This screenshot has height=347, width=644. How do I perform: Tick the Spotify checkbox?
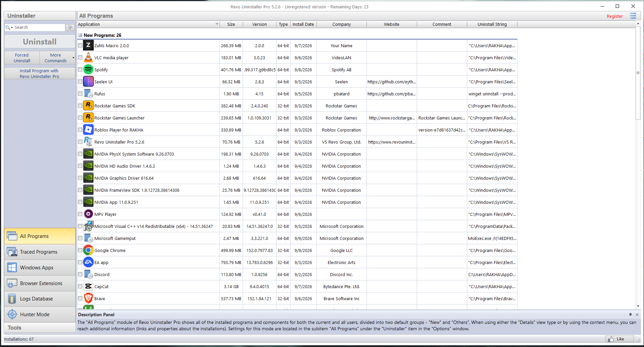[80, 70]
